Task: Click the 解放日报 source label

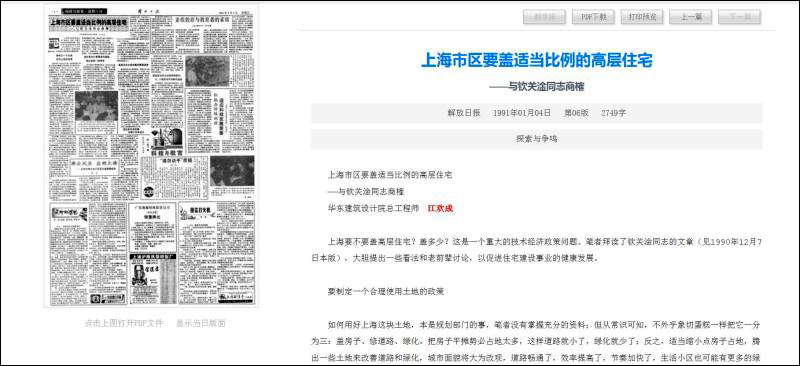Action: pyautogui.click(x=464, y=113)
